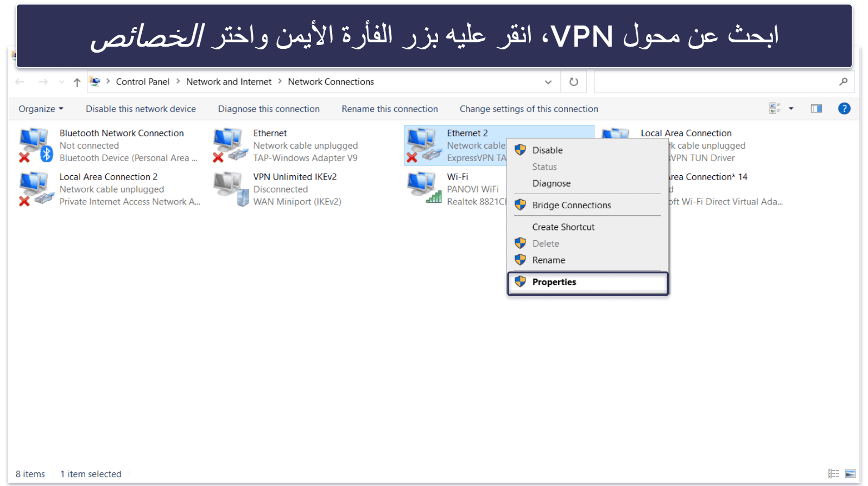The height and width of the screenshot is (486, 868).
Task: Click the Local Area Connection label
Action: pos(686,133)
